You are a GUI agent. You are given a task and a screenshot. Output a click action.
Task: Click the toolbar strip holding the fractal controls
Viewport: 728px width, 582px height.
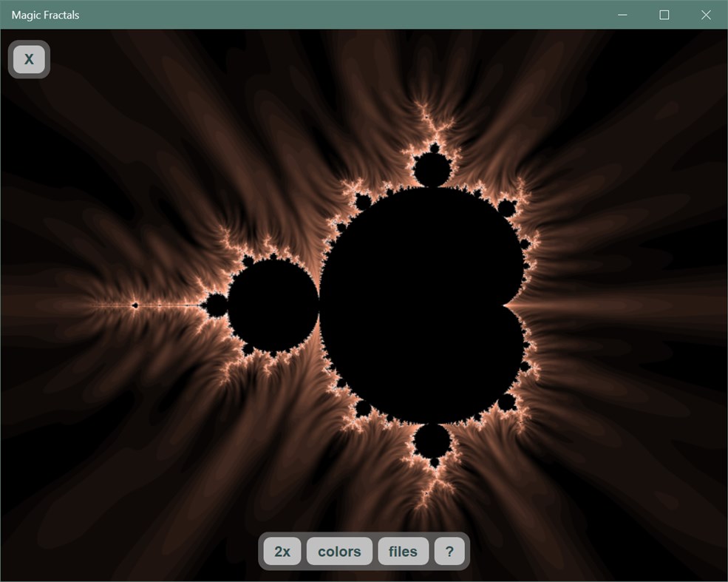coord(364,551)
